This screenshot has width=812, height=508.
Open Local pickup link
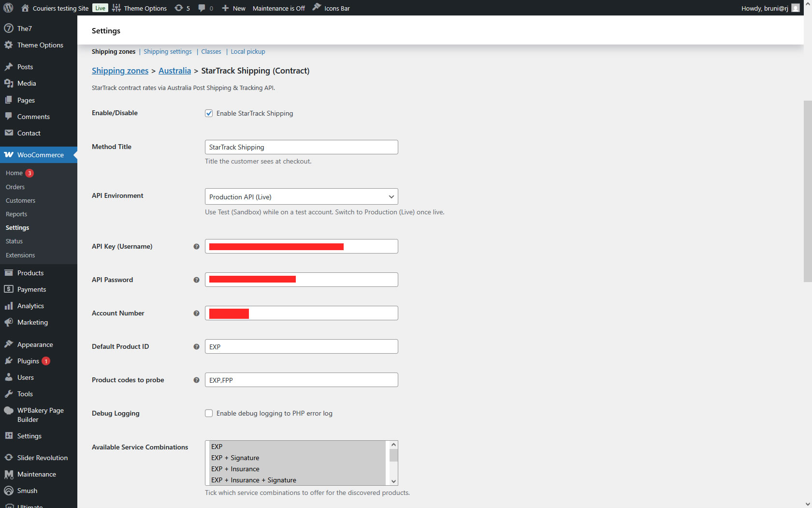tap(247, 52)
